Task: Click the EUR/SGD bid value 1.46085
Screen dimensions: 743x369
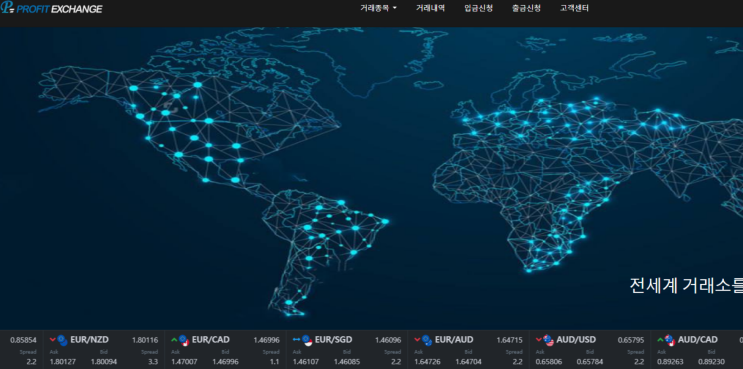Action: 347,362
